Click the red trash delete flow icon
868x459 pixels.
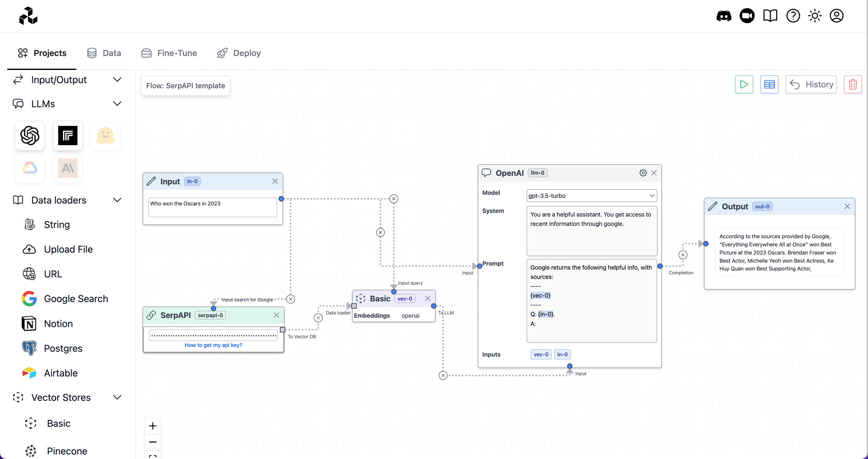[853, 85]
